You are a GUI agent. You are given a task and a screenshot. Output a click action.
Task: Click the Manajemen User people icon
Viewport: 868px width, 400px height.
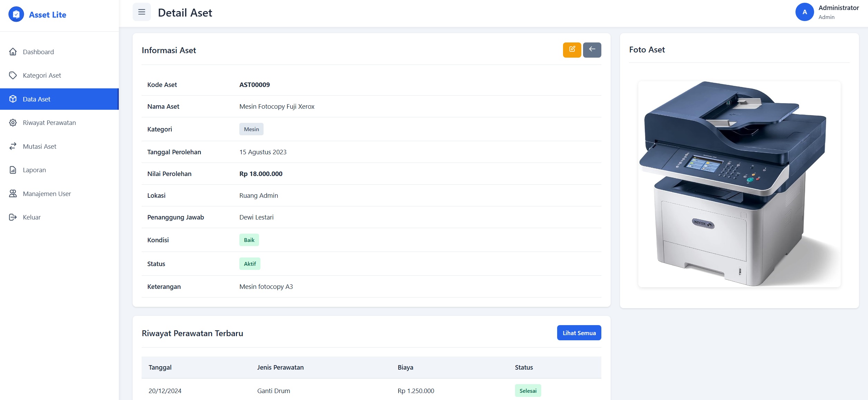13,194
